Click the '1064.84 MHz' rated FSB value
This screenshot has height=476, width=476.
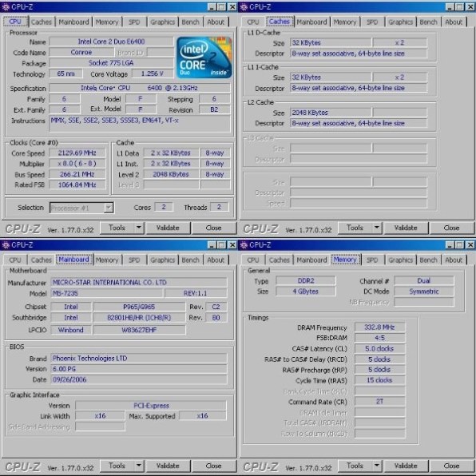(x=77, y=184)
